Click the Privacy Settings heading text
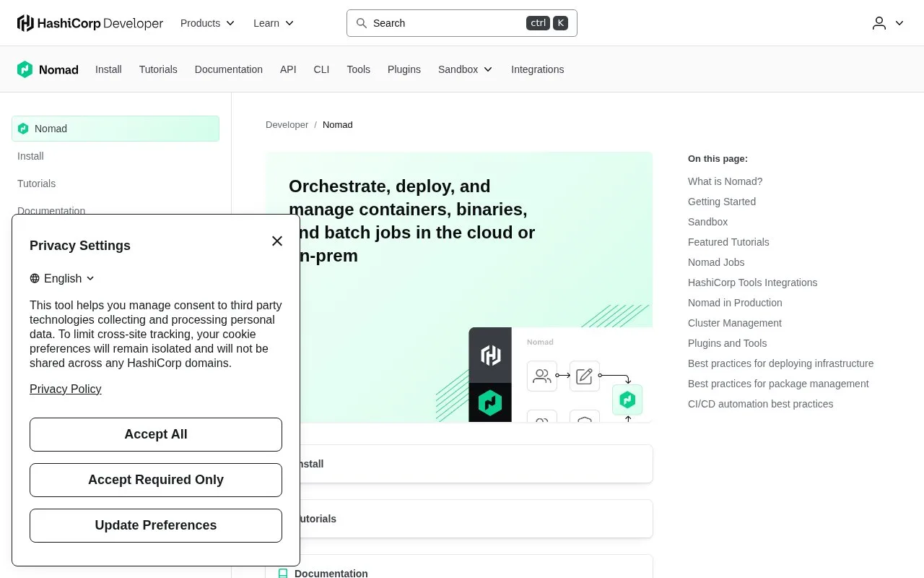 (80, 246)
